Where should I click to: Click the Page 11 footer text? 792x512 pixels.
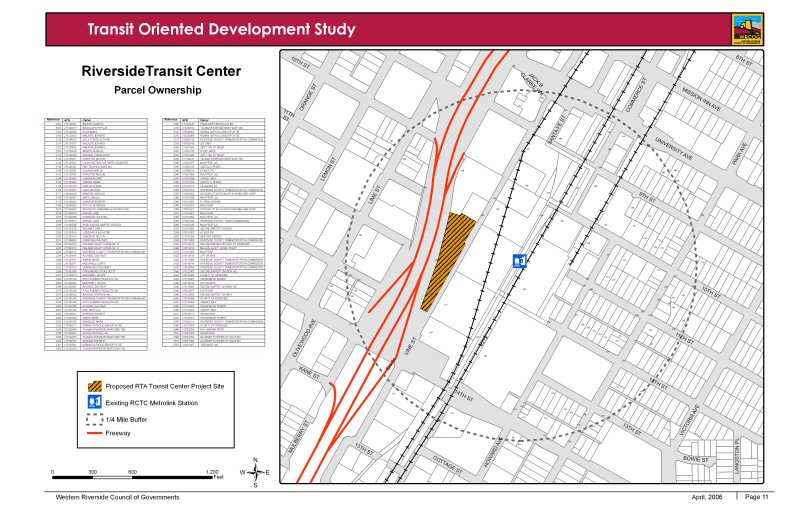[756, 497]
